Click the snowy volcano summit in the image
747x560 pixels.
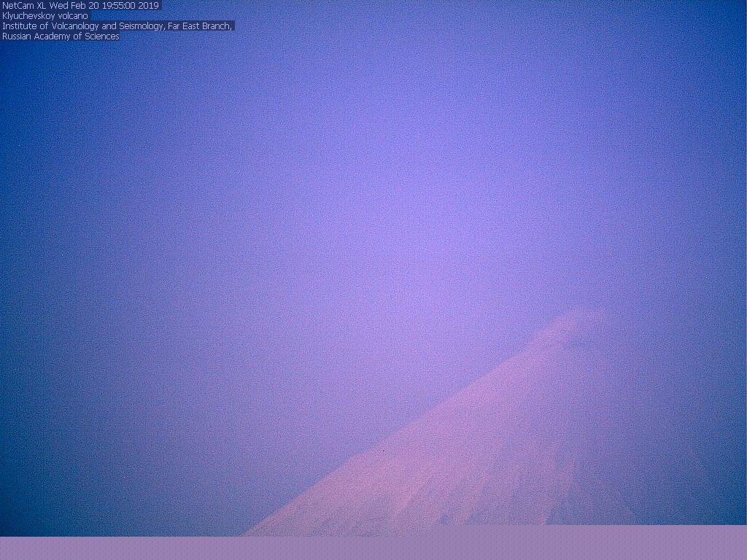coord(583,318)
